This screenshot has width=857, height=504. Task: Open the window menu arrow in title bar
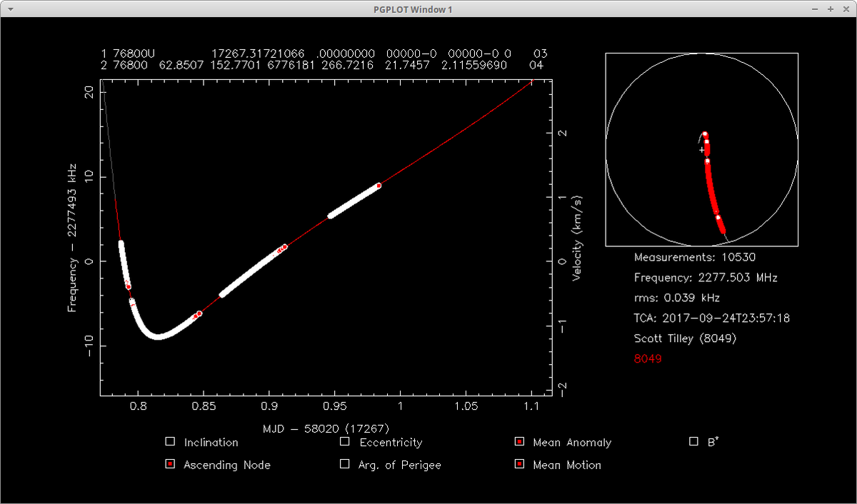click(9, 9)
